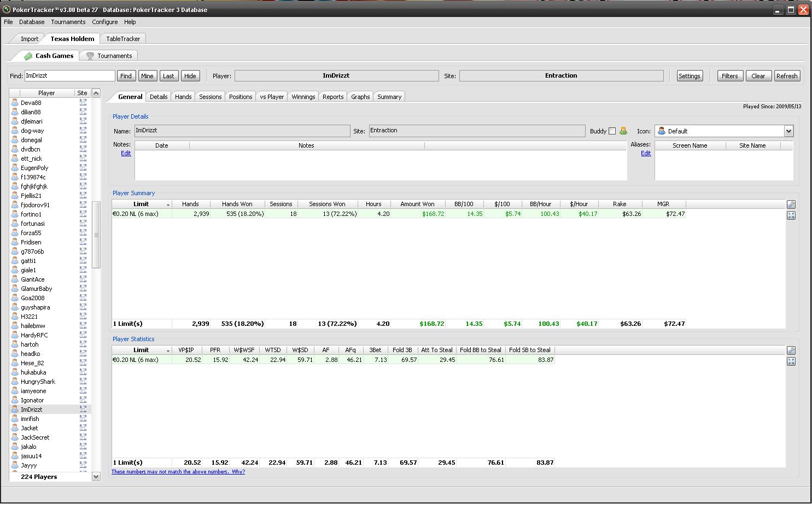Toggle the Buddy checkbox
Image resolution: width=812 pixels, height=509 pixels.
(612, 131)
